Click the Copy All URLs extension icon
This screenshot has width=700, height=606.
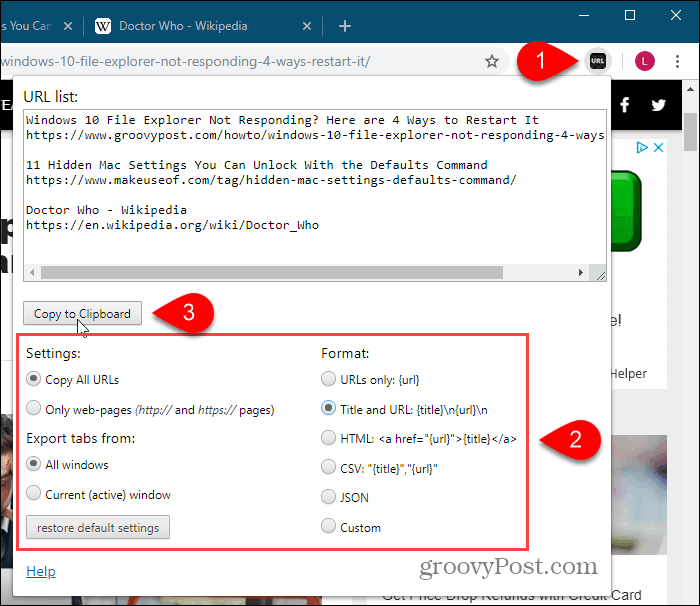pyautogui.click(x=598, y=61)
